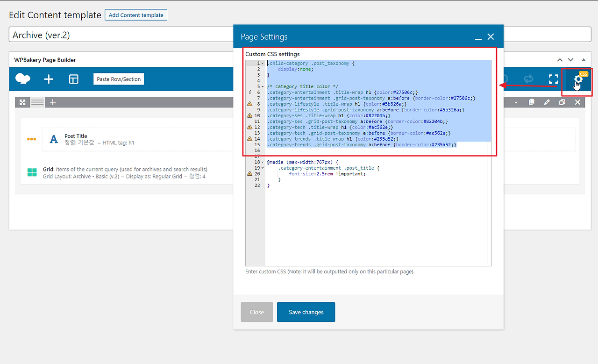Select the 'Post Title' element label
The image size is (598, 364).
(76, 136)
